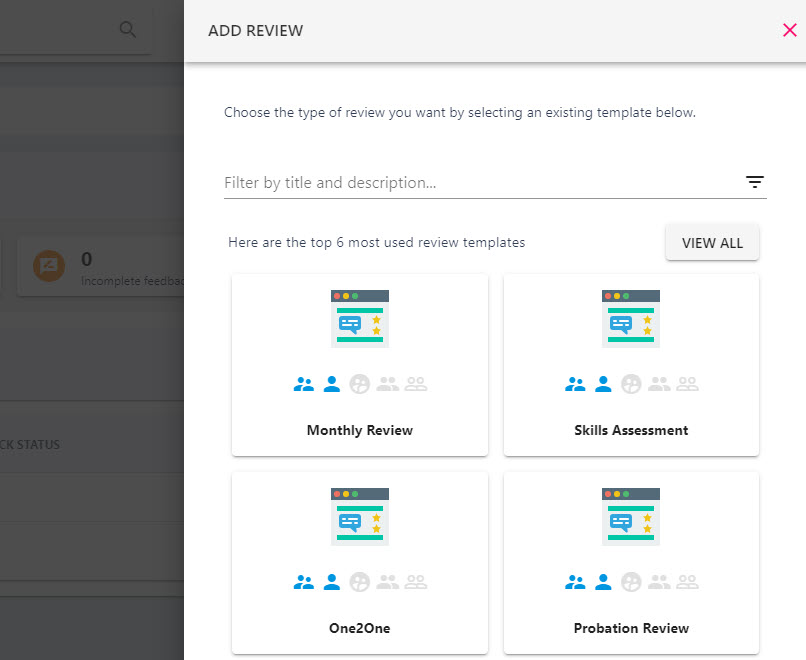
Task: Click the 'Skills Assessment' title text
Action: (x=631, y=430)
